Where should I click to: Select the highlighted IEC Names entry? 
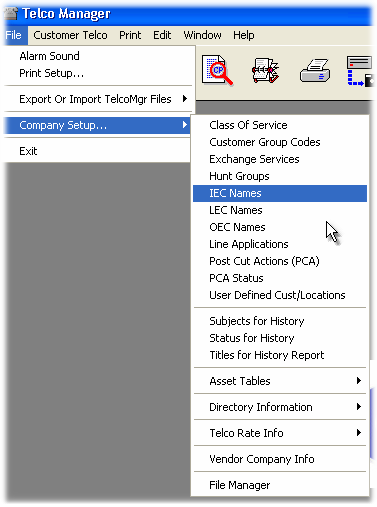click(x=280, y=193)
